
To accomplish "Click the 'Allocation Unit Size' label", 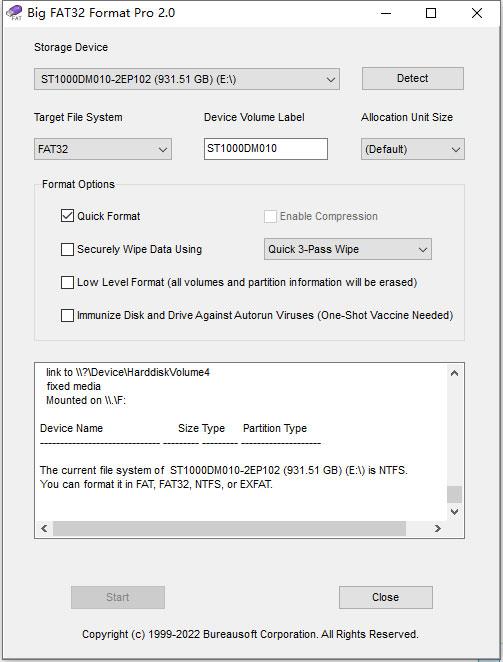I will point(407,117).
